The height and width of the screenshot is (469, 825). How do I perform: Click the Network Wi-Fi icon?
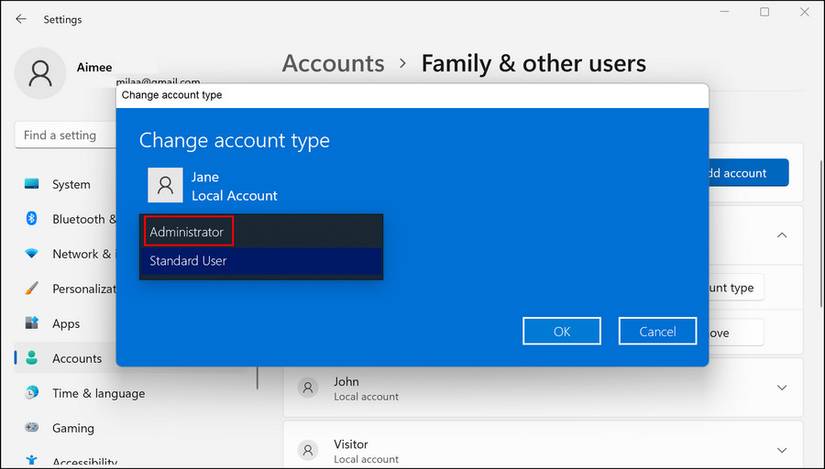point(32,254)
